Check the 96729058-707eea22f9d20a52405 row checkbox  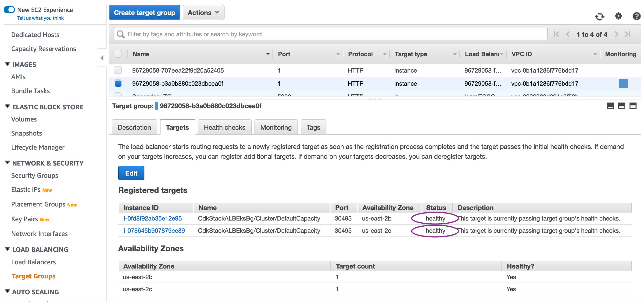(118, 70)
